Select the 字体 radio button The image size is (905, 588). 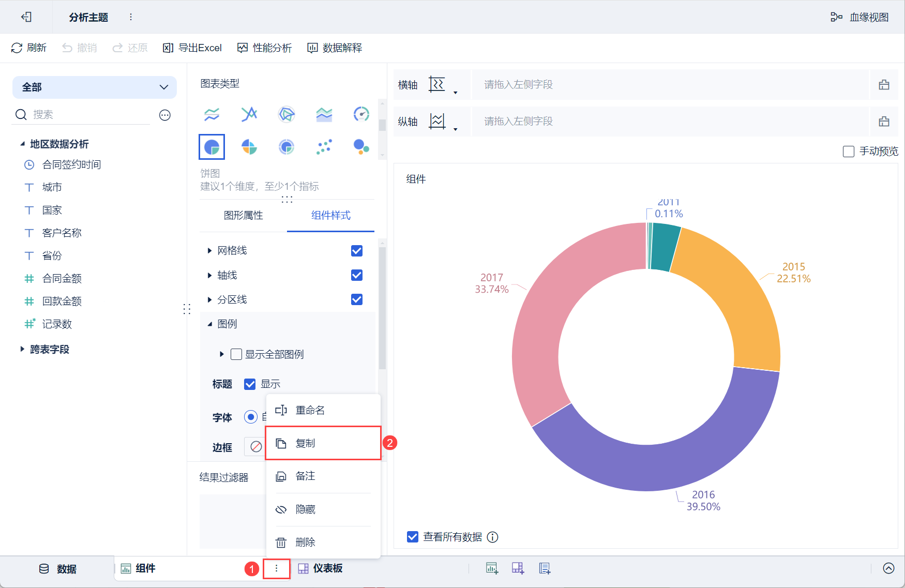click(x=251, y=417)
